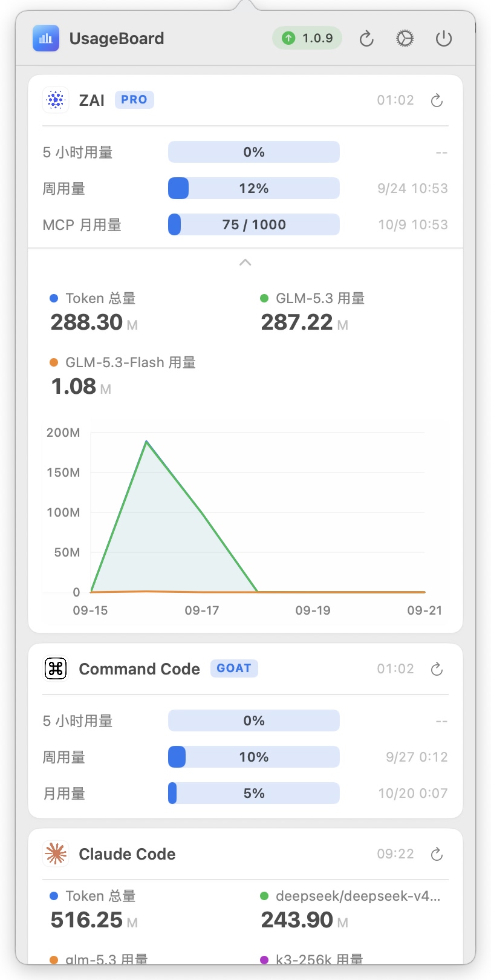Click the MCP 月用量 75 / 1000 bar
Viewport: 491px width, 980px height.
click(254, 224)
